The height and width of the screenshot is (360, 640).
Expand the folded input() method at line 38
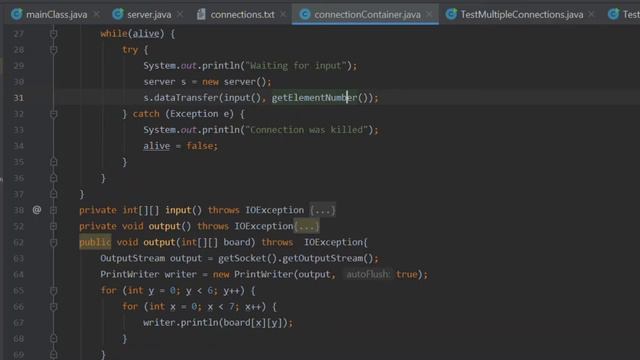tap(53, 210)
